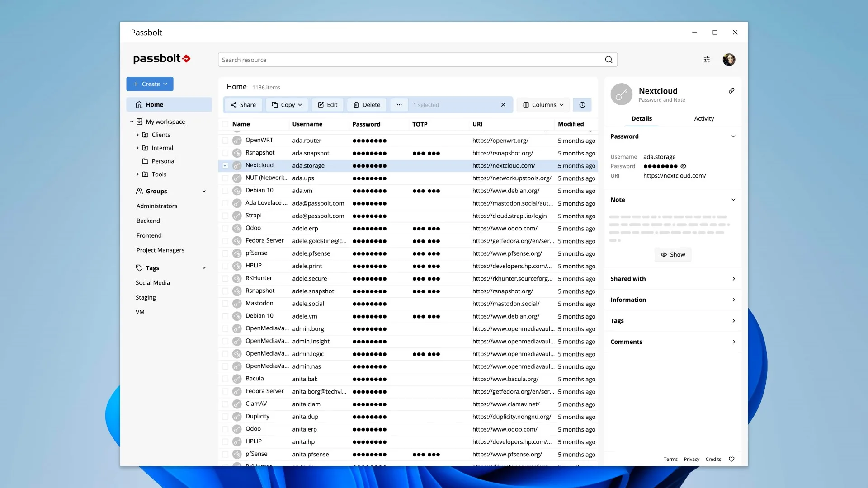
Task: Click the passbolt logo
Action: pos(161,59)
